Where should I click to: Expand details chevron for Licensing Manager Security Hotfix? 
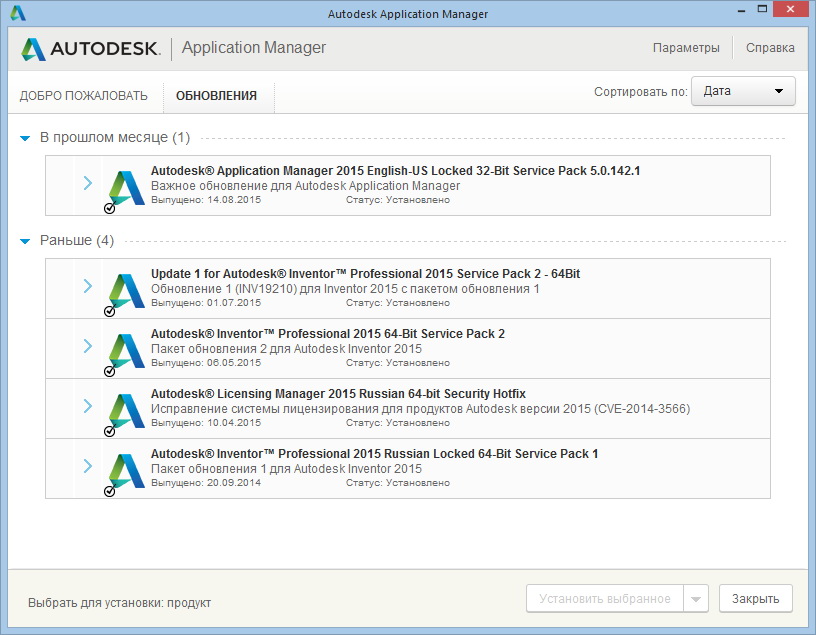pyautogui.click(x=87, y=405)
